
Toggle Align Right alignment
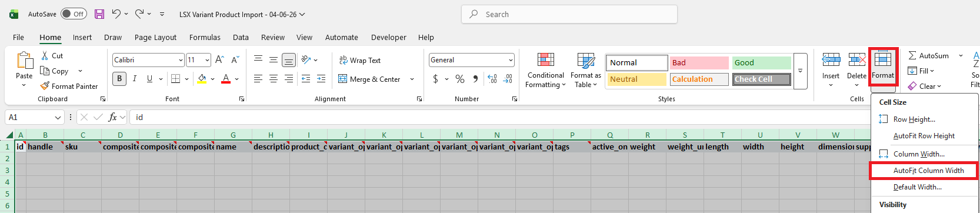pos(289,79)
